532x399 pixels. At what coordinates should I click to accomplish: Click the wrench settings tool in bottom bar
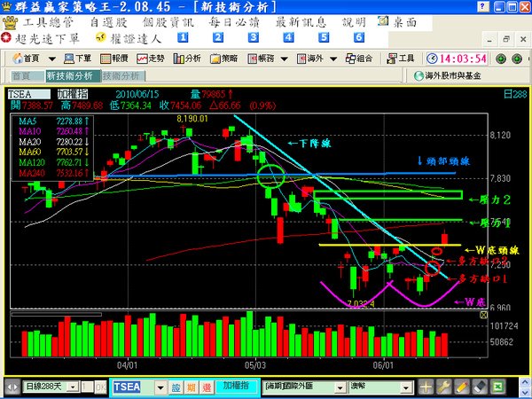tap(443, 387)
